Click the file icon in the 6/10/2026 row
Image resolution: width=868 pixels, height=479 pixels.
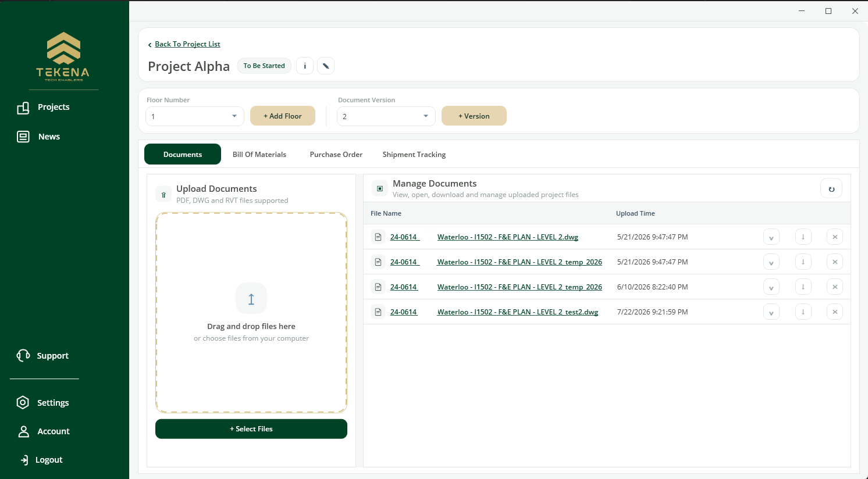(x=378, y=287)
